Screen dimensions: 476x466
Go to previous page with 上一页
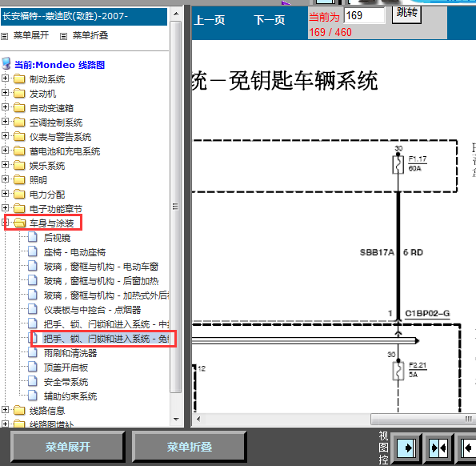pyautogui.click(x=209, y=20)
